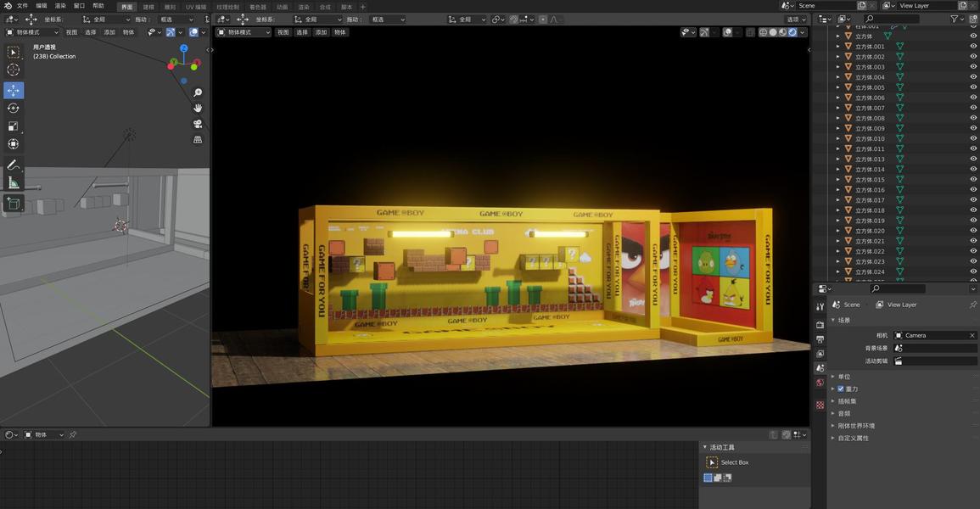Toggle overlays in left viewport header

coord(193,32)
